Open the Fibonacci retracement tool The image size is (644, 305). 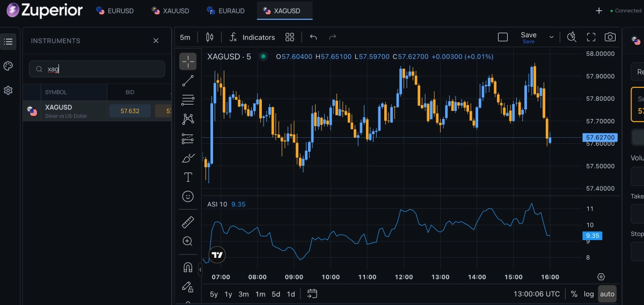point(188,100)
